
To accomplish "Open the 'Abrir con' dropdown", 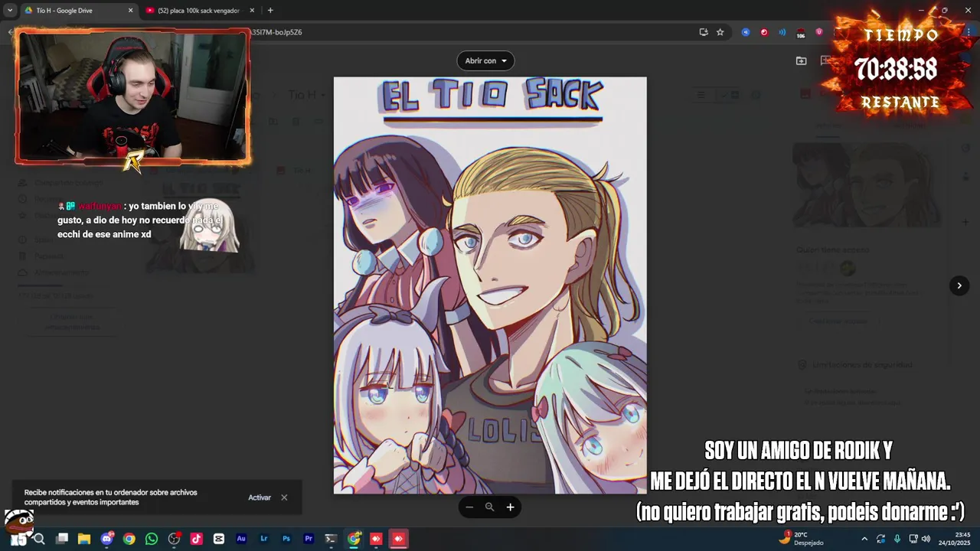I will [485, 60].
